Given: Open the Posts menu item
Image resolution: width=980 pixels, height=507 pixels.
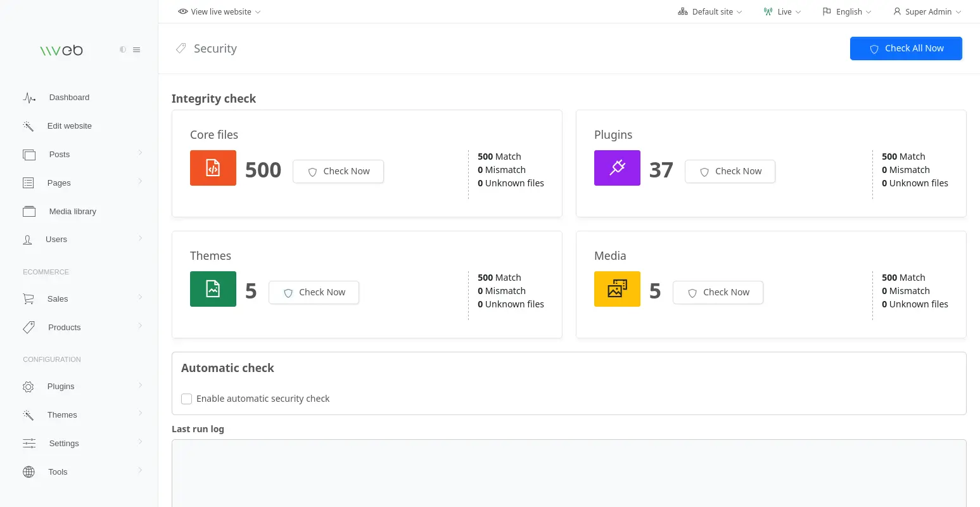Looking at the screenshot, I should click(59, 154).
